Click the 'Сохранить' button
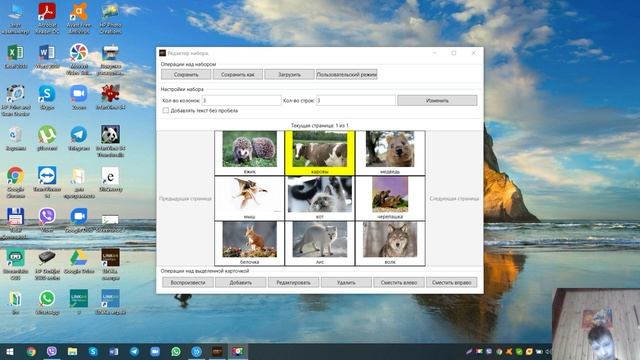This screenshot has width=640, height=360. (186, 74)
